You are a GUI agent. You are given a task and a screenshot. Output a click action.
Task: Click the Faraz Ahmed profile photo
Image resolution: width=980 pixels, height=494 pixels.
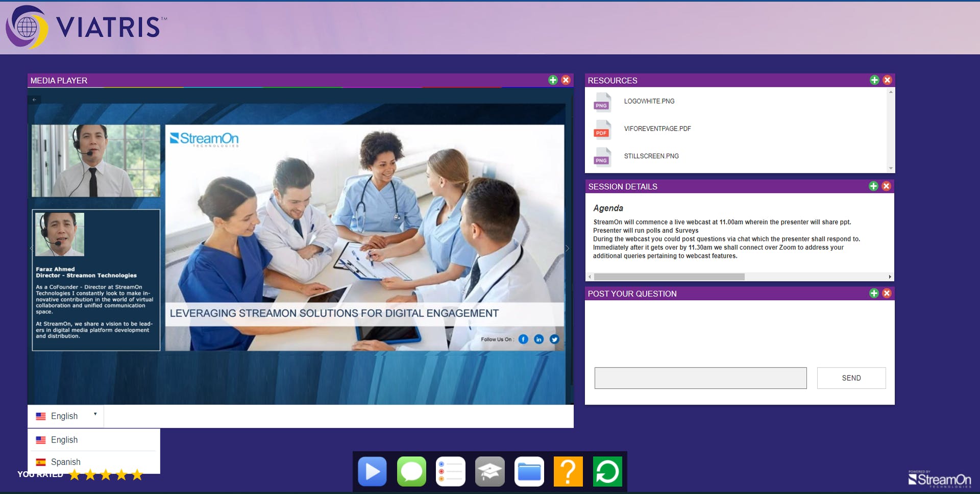click(x=60, y=234)
